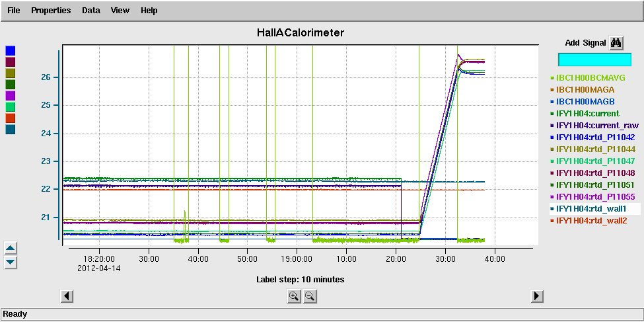Open the Help menu
The width and height of the screenshot is (644, 322).
click(x=149, y=11)
